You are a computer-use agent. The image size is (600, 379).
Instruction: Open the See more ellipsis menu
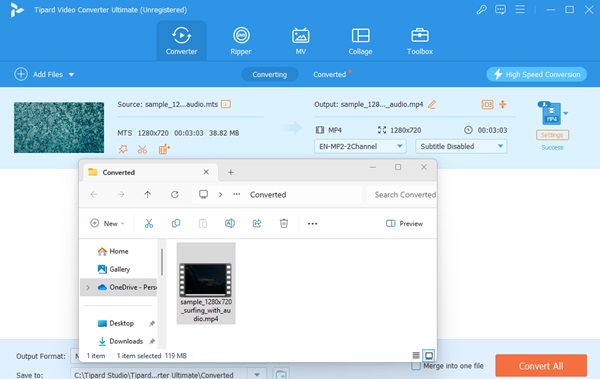[313, 224]
